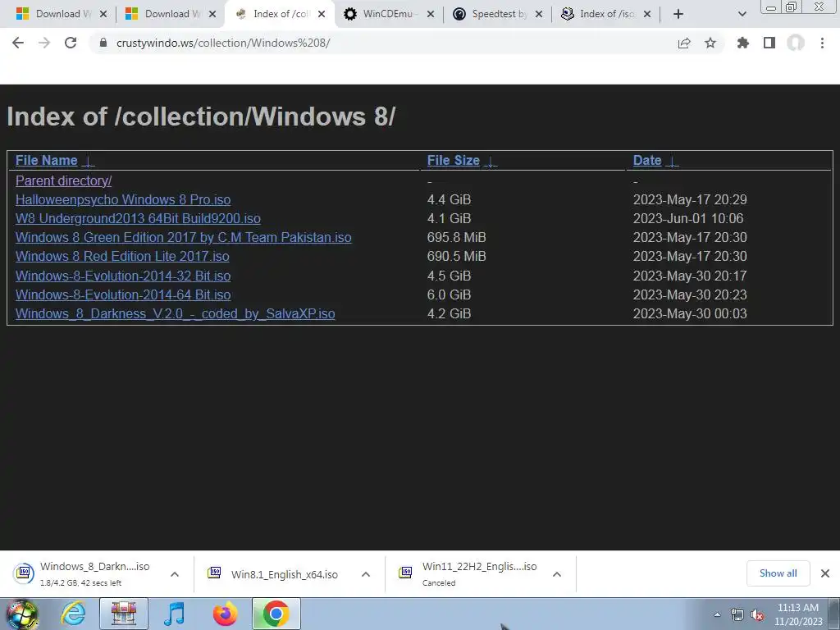Open the music note media taskbar icon
840x630 pixels.
click(x=174, y=614)
